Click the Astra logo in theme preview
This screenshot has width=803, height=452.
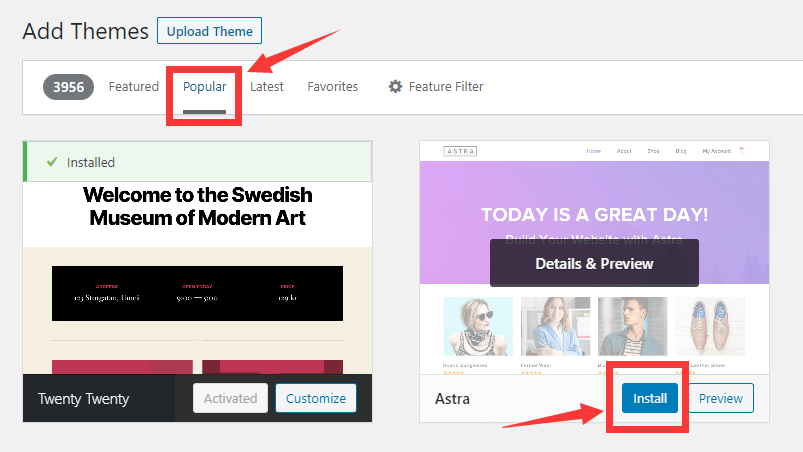pos(460,151)
